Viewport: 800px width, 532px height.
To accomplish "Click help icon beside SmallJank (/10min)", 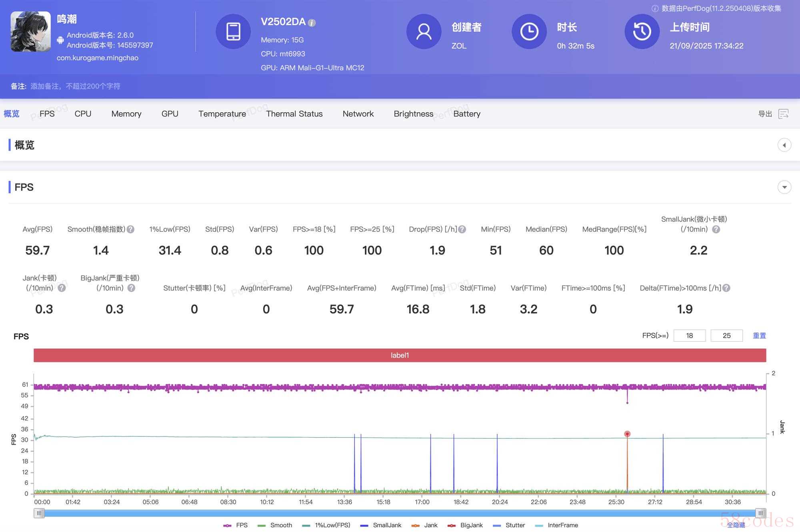I will 716,230.
